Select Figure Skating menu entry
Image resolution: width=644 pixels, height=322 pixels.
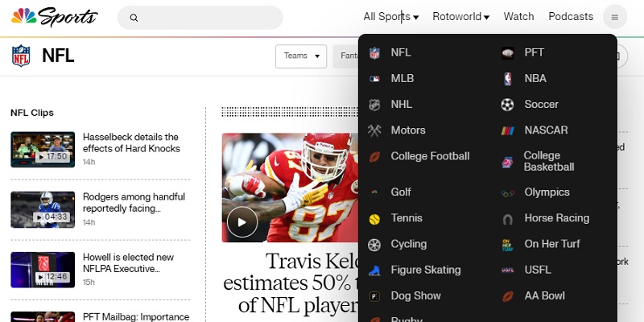[426, 270]
